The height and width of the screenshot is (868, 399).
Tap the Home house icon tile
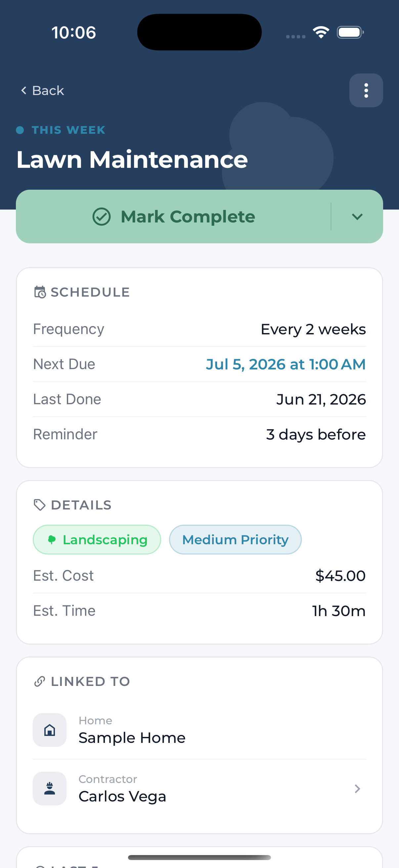[50, 730]
